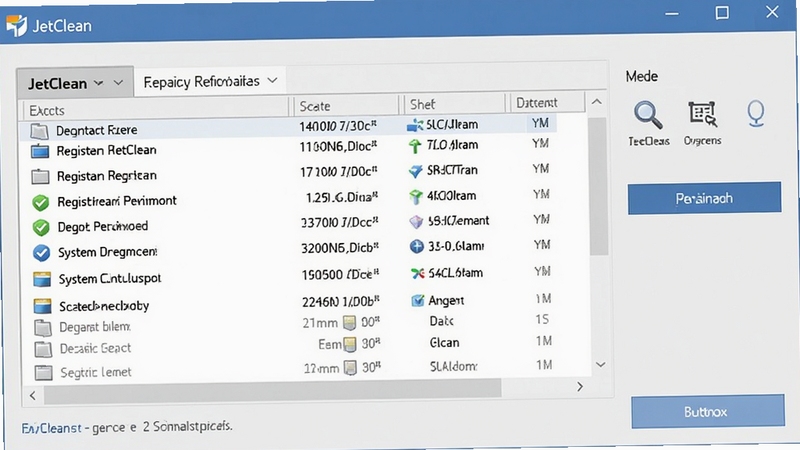800x450 pixels.
Task: Open the JetClean dropdown's second chevron
Action: coord(118,83)
